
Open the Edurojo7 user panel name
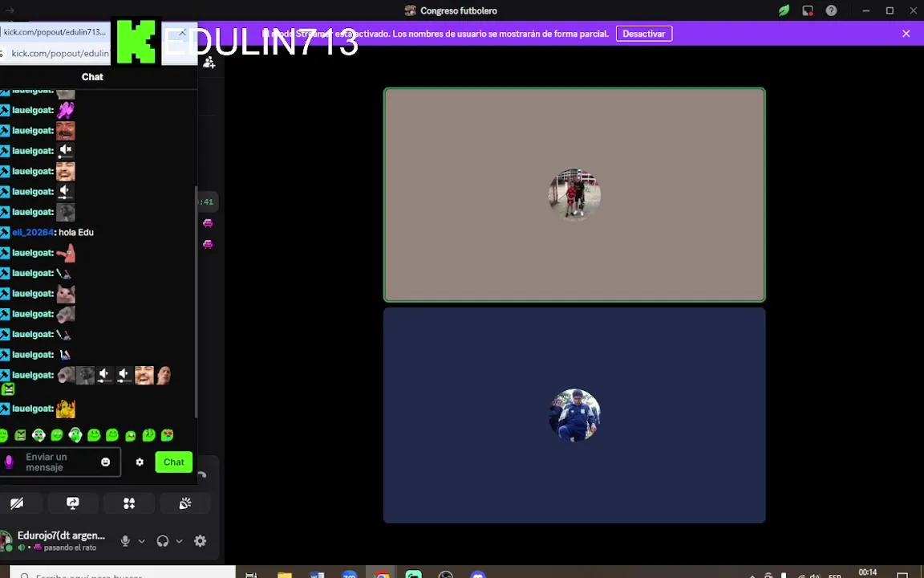tap(61, 535)
